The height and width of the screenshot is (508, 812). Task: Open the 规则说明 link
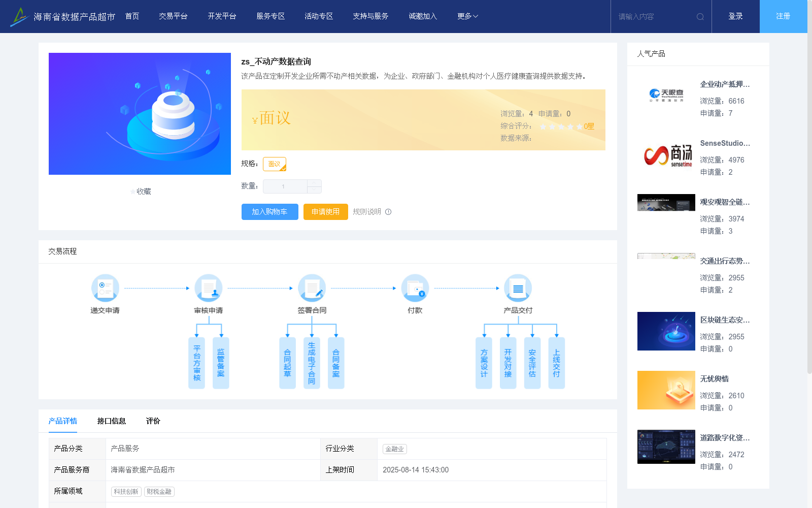(x=367, y=212)
